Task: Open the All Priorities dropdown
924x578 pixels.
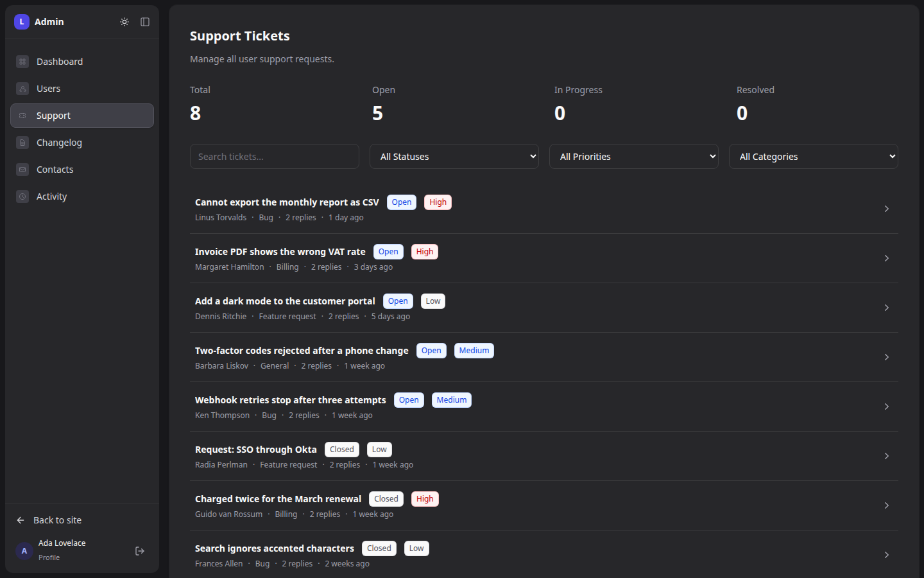Action: tap(634, 157)
